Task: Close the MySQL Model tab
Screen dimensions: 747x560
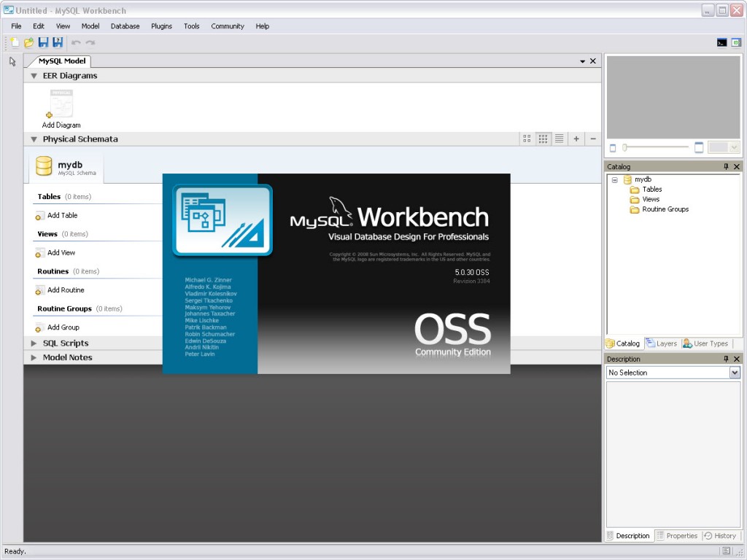Action: coord(593,61)
